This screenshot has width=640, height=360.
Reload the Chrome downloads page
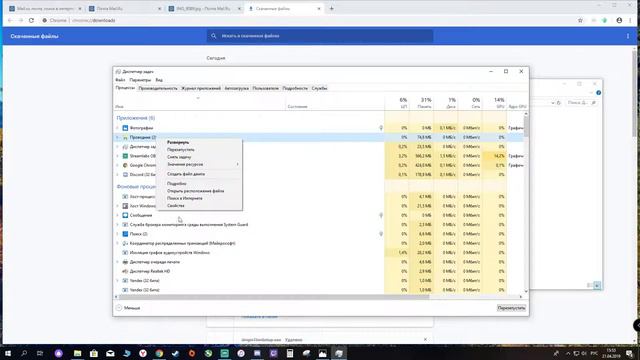point(31,20)
